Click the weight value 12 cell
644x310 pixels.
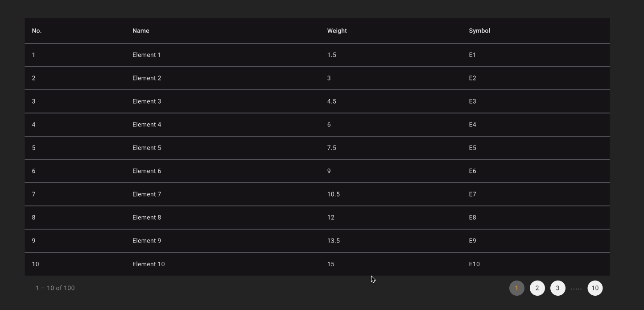coord(331,218)
